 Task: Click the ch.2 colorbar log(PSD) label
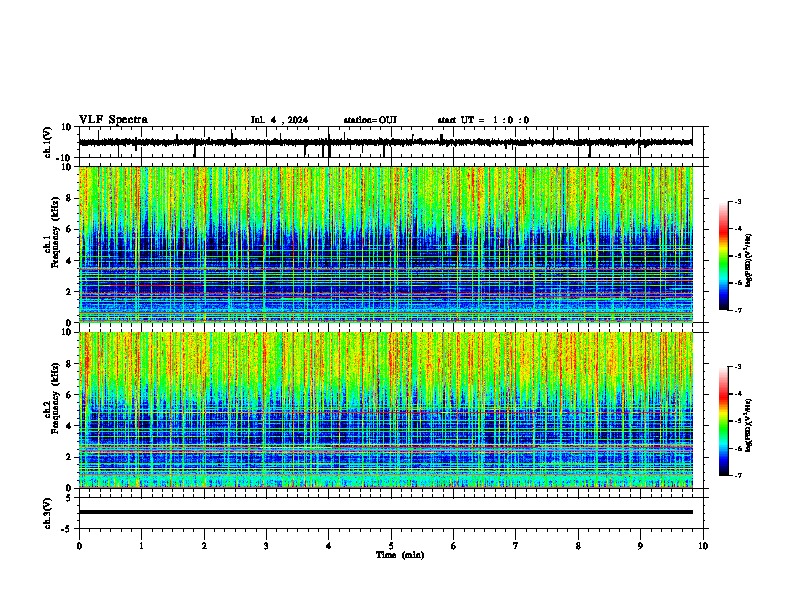[x=749, y=425]
